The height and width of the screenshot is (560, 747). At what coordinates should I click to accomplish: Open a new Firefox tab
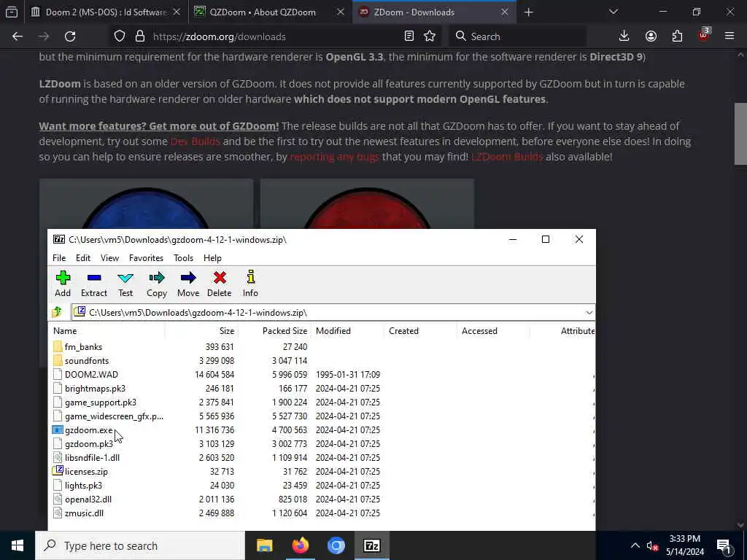point(528,12)
